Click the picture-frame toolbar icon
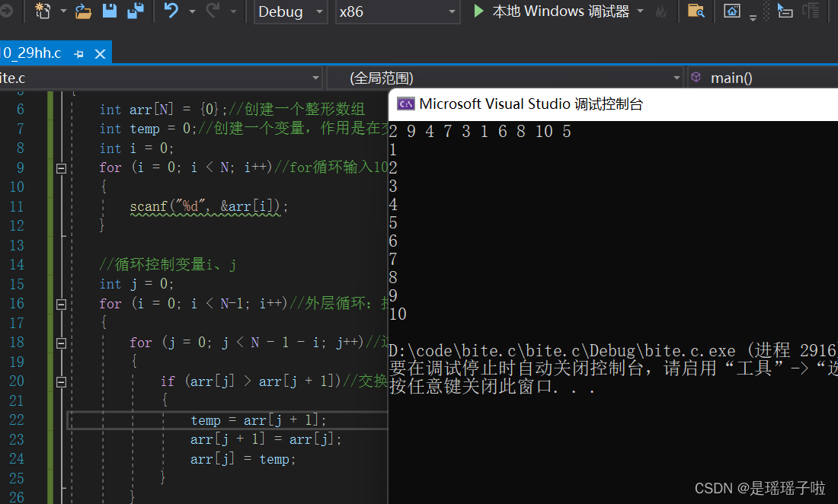The width and height of the screenshot is (838, 504). pyautogui.click(x=731, y=11)
